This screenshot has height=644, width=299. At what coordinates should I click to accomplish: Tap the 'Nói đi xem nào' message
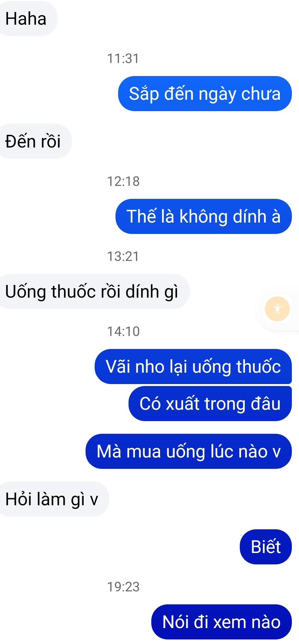[x=222, y=622]
